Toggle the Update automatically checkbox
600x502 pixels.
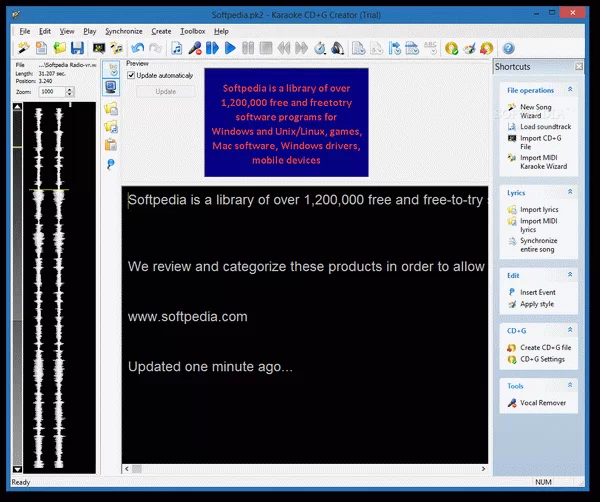point(131,75)
